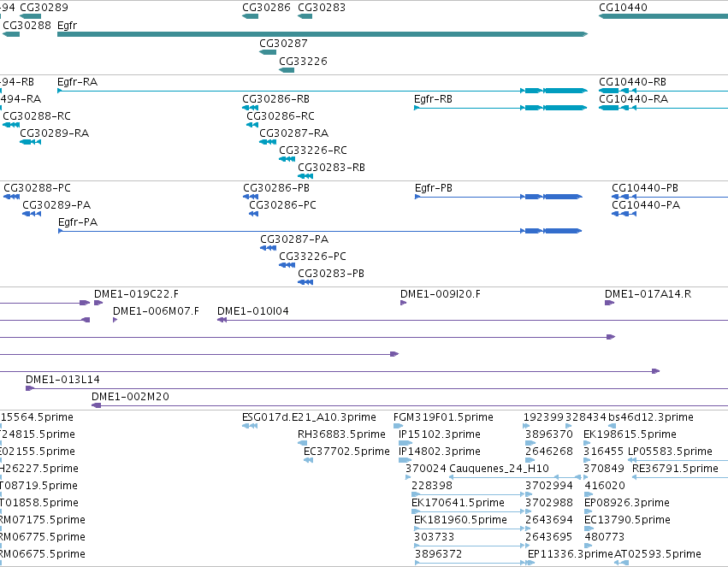Select the CG30283-RB transcript label
728x567 pixels.
pos(331,167)
